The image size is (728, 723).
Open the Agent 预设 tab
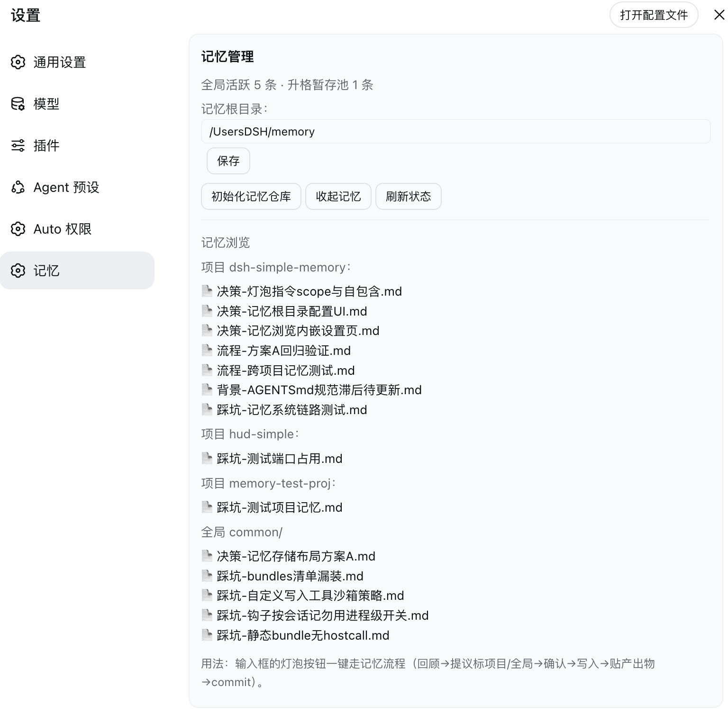click(77, 187)
